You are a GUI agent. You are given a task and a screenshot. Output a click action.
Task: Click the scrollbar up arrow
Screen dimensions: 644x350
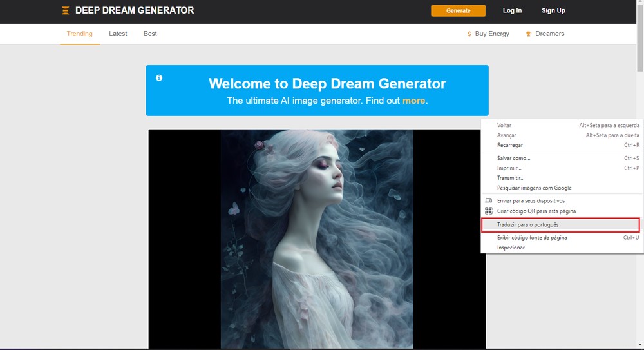click(640, 3)
